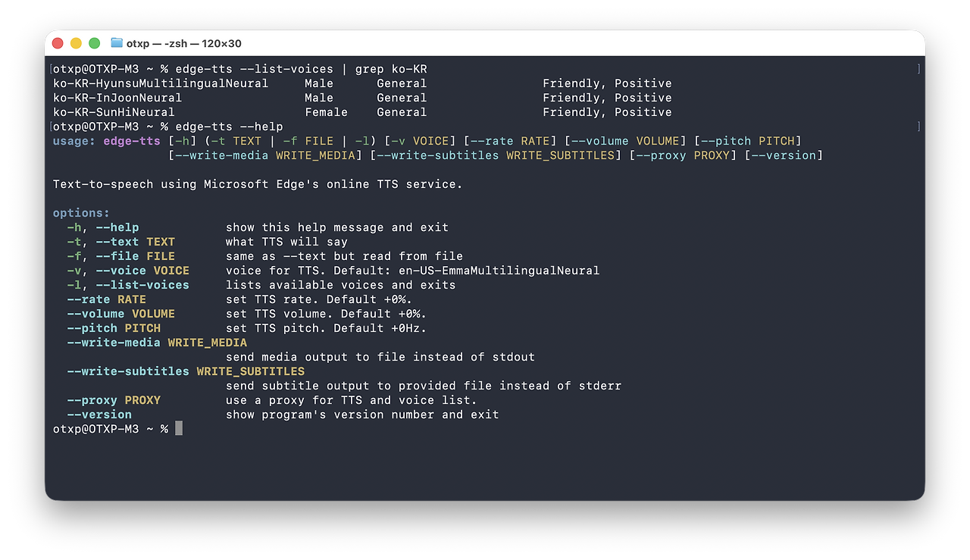This screenshot has width=970, height=560.
Task: Click the yellow minimize window button
Action: coord(76,43)
